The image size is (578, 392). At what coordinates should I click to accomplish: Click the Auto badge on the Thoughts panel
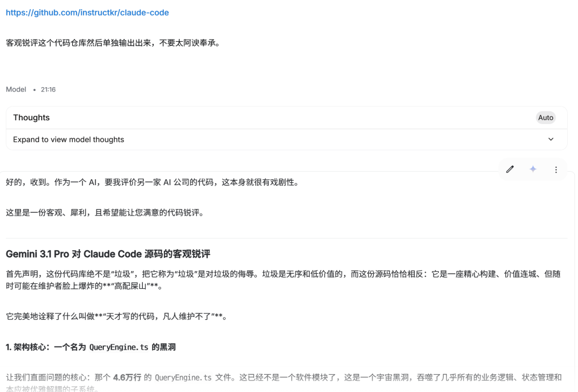[x=546, y=117]
